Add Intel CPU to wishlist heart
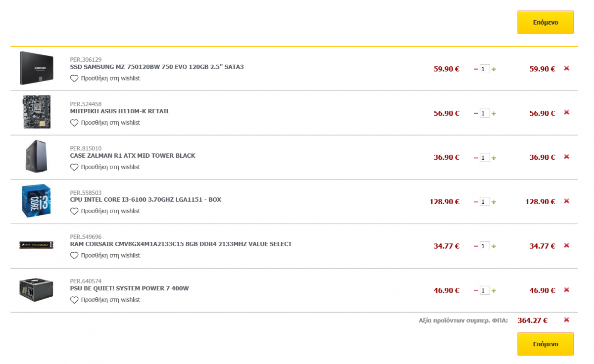This screenshot has height=364, width=594. pyautogui.click(x=74, y=211)
